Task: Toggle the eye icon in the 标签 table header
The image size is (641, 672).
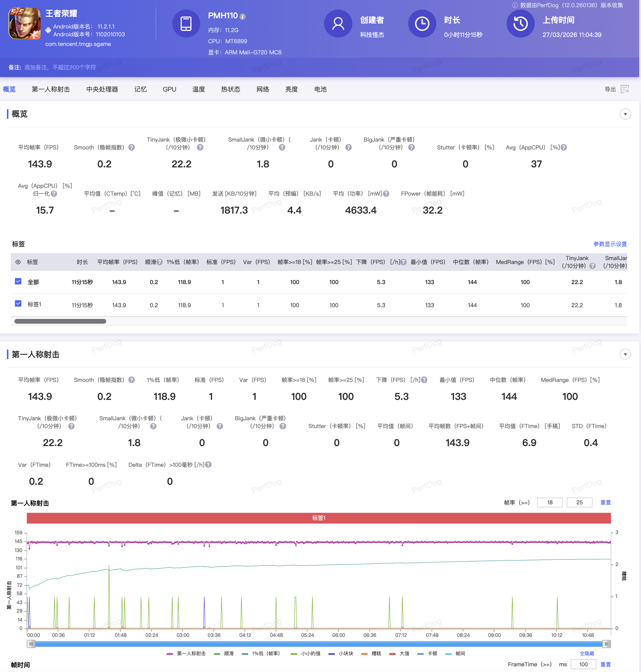Action: [x=18, y=262]
